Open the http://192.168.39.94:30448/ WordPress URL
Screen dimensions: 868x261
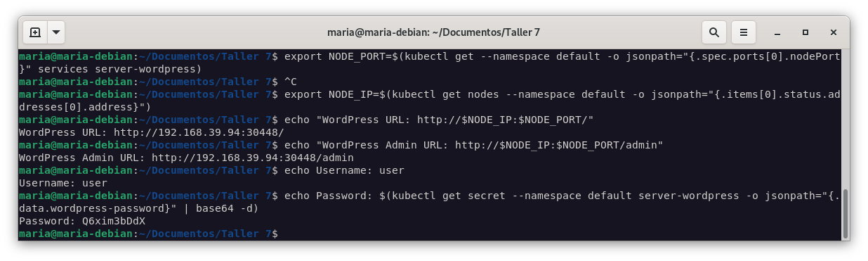[199, 132]
